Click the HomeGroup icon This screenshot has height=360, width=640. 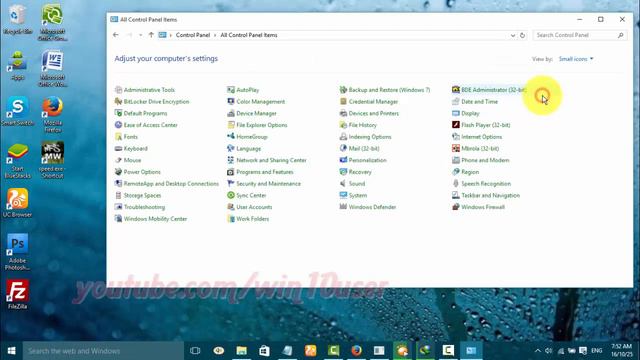[x=231, y=137]
